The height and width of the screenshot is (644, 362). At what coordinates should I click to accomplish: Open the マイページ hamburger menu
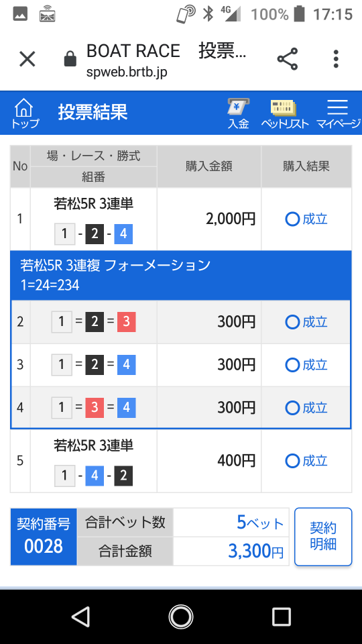pyautogui.click(x=338, y=114)
